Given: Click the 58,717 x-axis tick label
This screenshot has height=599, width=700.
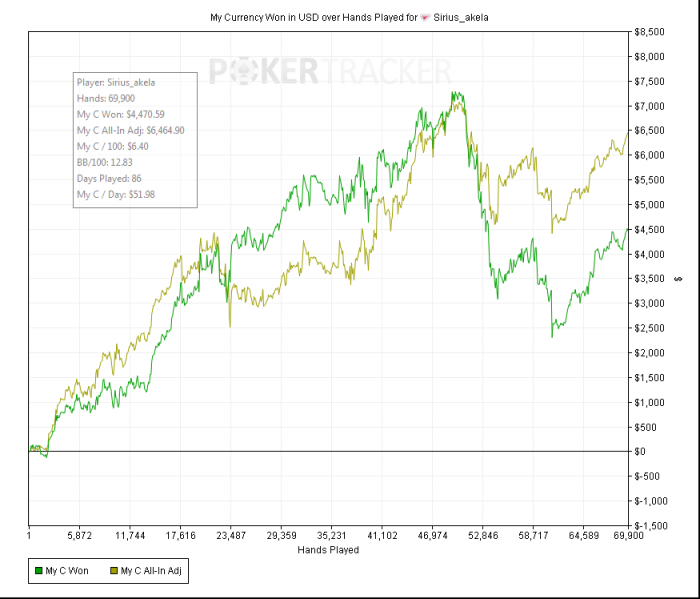Looking at the screenshot, I should point(533,536).
